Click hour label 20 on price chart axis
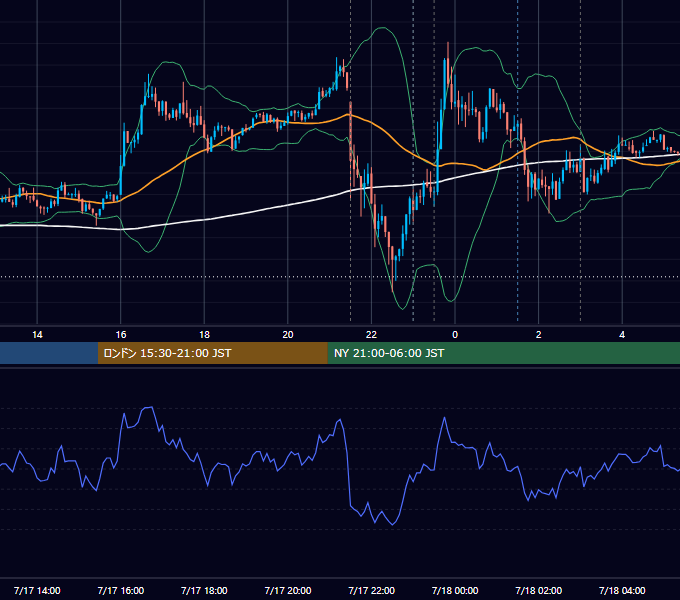Screen dimensions: 680x600 click(x=288, y=335)
